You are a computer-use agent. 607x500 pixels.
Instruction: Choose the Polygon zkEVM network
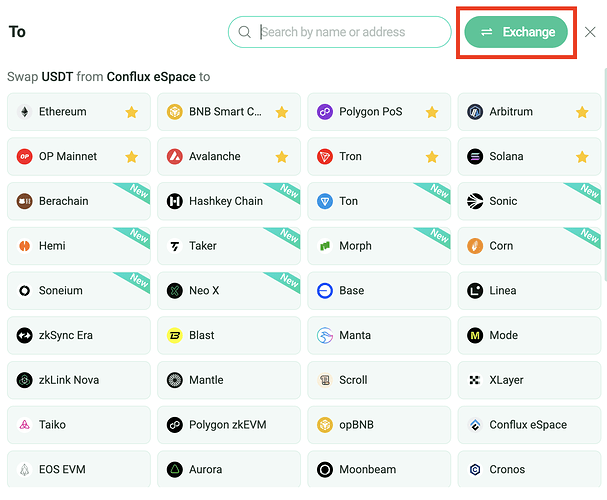click(x=229, y=425)
